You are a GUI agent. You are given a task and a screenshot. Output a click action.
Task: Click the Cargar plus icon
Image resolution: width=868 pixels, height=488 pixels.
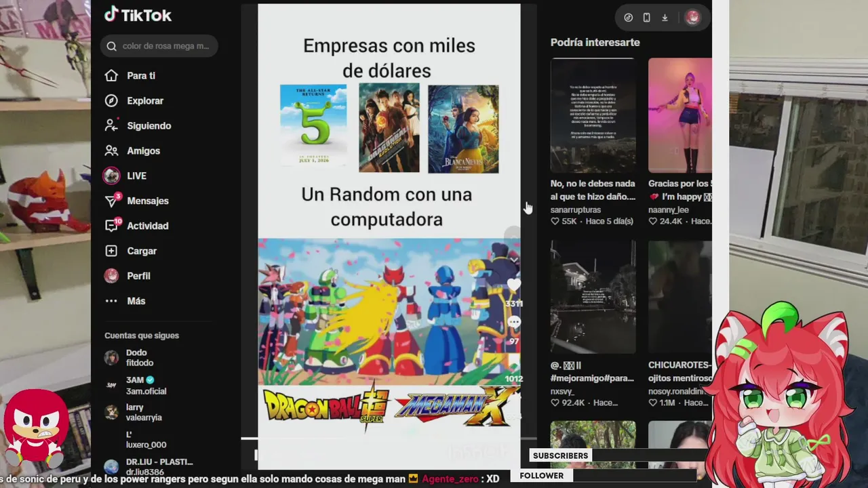tap(112, 251)
